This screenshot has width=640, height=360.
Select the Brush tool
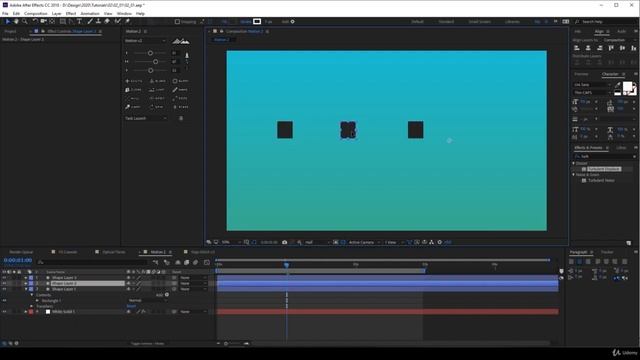point(90,21)
